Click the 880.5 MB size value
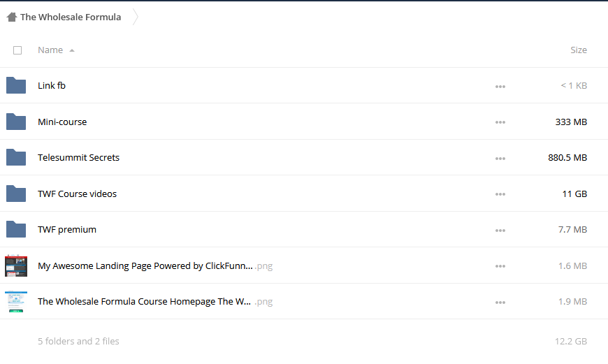 click(x=567, y=157)
